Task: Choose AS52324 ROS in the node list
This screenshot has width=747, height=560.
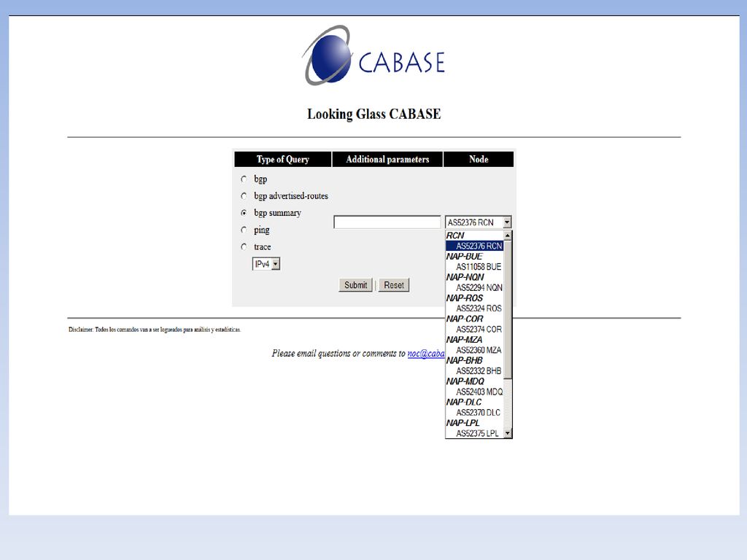Action: [474, 308]
